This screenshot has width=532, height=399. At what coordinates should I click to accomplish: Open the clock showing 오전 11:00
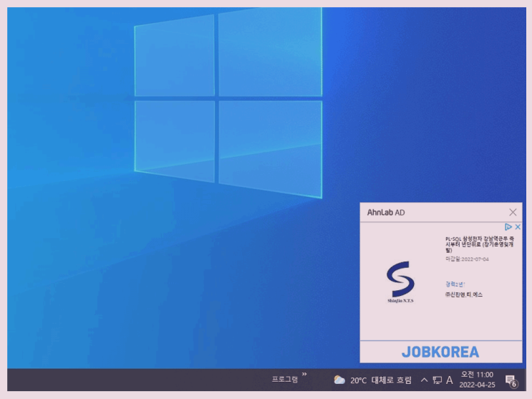click(477, 380)
